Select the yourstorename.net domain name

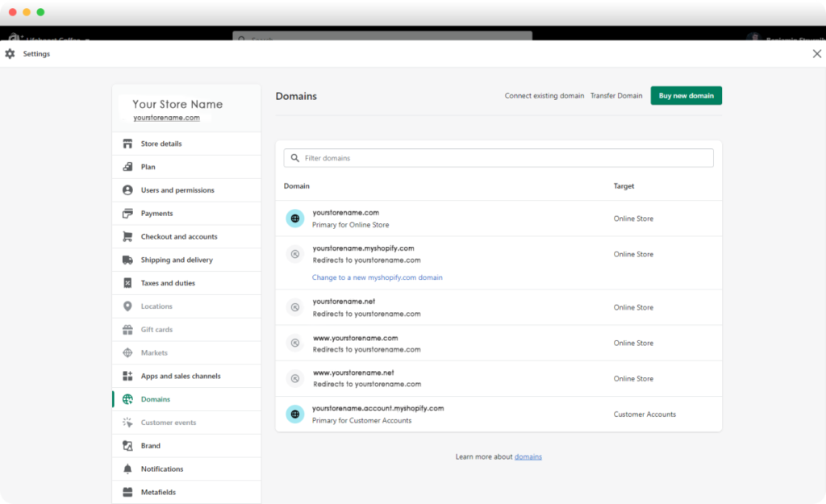point(344,302)
